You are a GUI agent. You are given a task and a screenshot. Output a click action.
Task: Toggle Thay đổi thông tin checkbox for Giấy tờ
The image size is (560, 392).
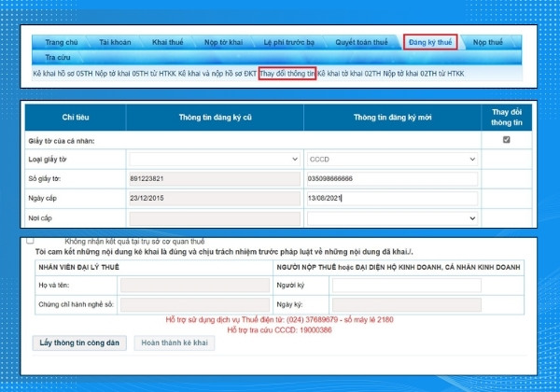click(507, 140)
